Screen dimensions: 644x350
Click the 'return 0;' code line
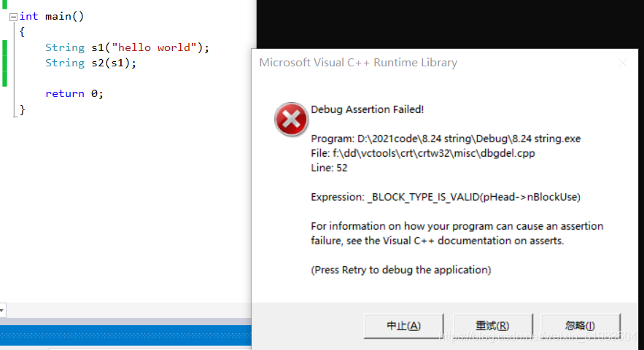coord(74,93)
